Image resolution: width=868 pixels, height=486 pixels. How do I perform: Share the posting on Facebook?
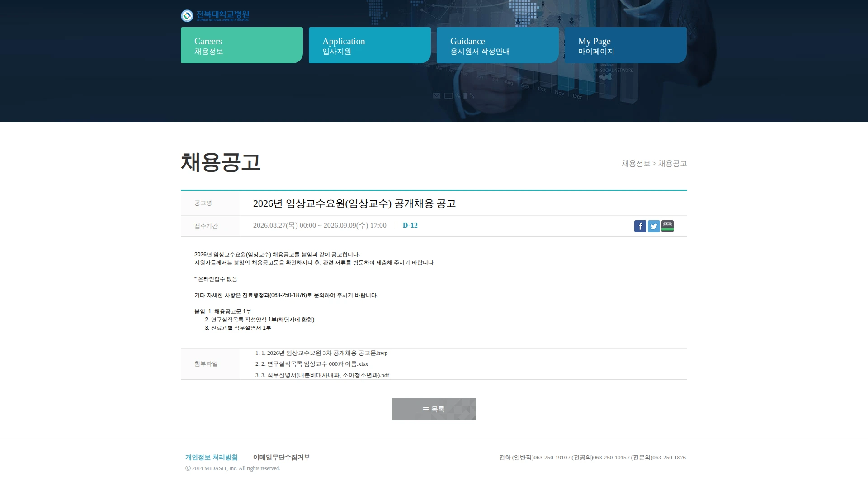(640, 226)
